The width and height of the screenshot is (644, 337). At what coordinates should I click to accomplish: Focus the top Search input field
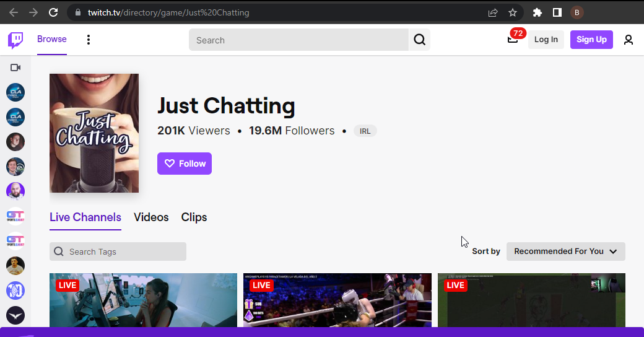(298, 40)
